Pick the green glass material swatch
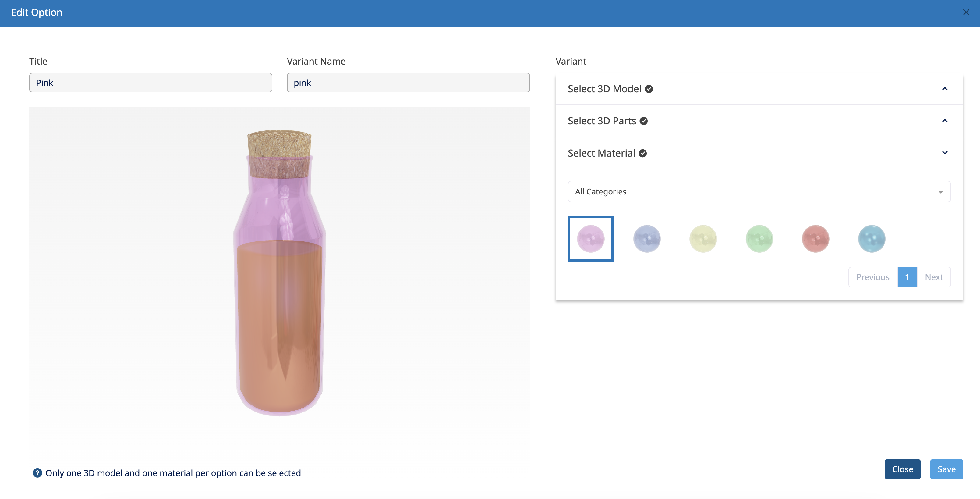Image resolution: width=980 pixels, height=499 pixels. pyautogui.click(x=759, y=239)
